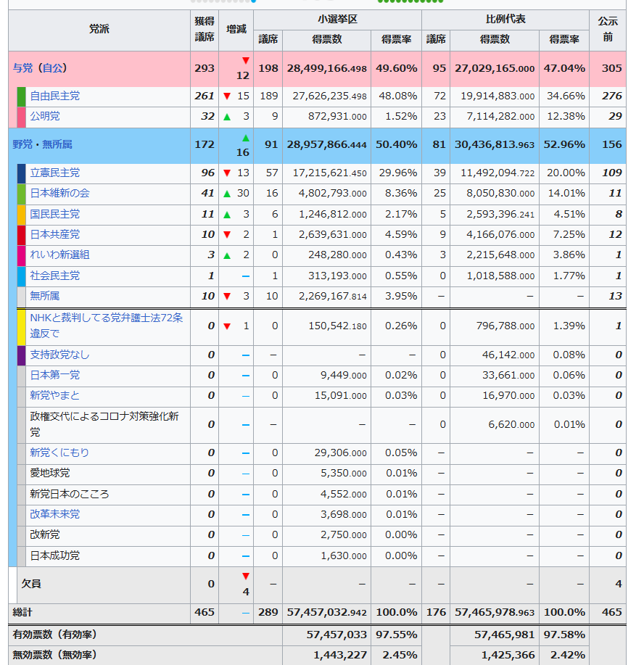
Task: Click the green up arrow in 野党・無所属 row
Action: click(246, 138)
